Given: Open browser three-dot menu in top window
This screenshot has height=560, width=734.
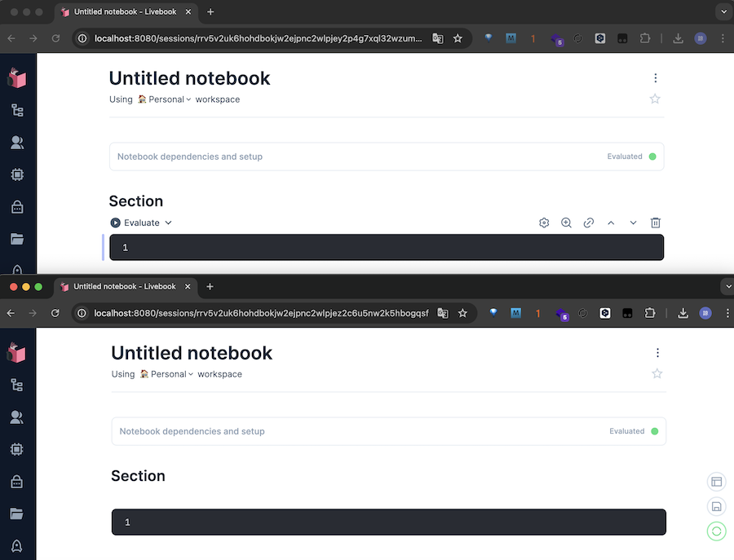Looking at the screenshot, I should pos(723,38).
